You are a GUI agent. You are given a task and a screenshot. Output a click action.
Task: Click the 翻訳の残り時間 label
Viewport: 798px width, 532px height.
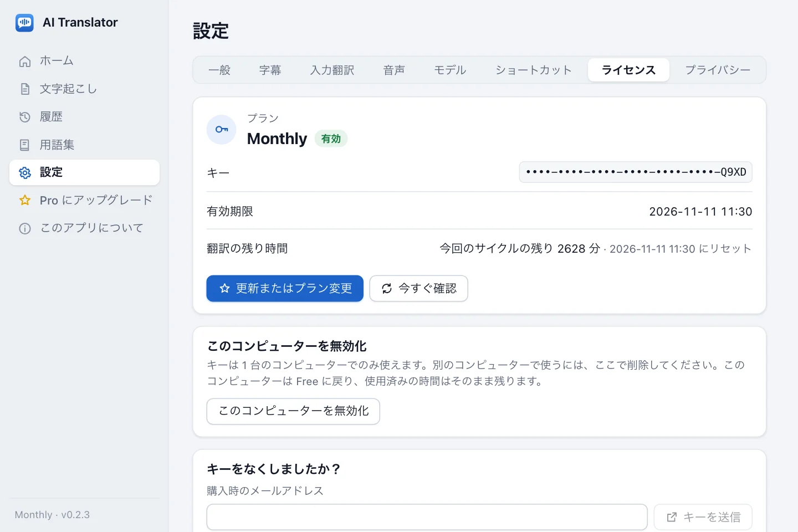click(x=247, y=249)
